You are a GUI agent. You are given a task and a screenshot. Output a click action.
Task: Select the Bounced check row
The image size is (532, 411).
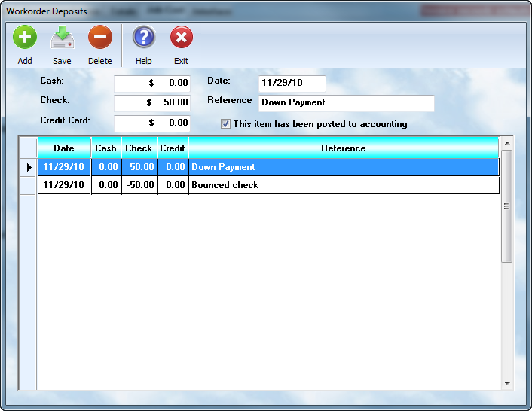[x=343, y=185]
